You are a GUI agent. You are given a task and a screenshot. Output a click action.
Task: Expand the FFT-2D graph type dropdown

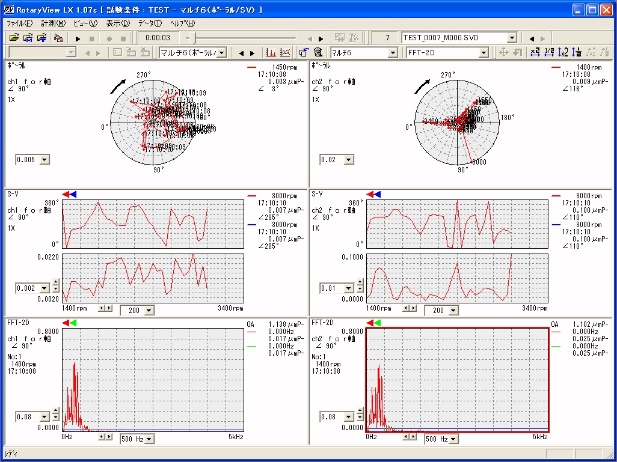tap(484, 52)
